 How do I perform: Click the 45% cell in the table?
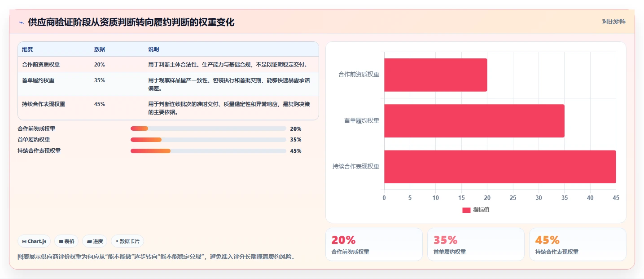point(100,104)
